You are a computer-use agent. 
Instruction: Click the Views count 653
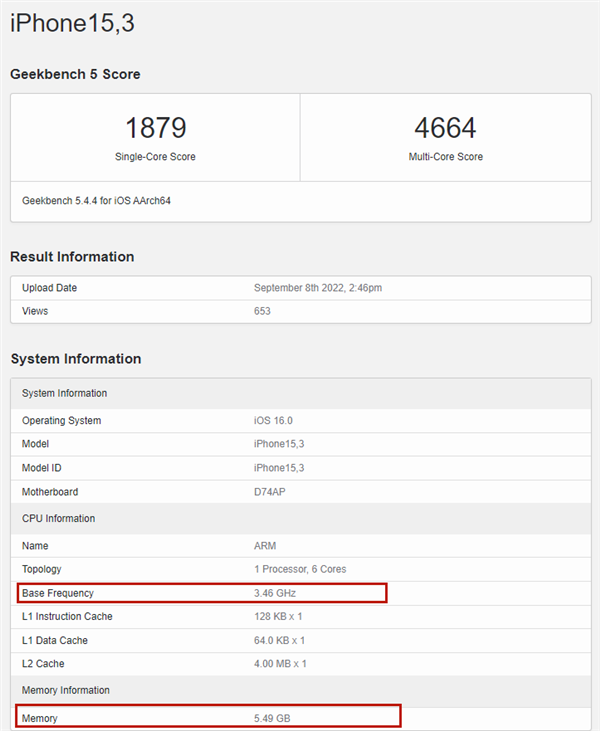[x=263, y=311]
